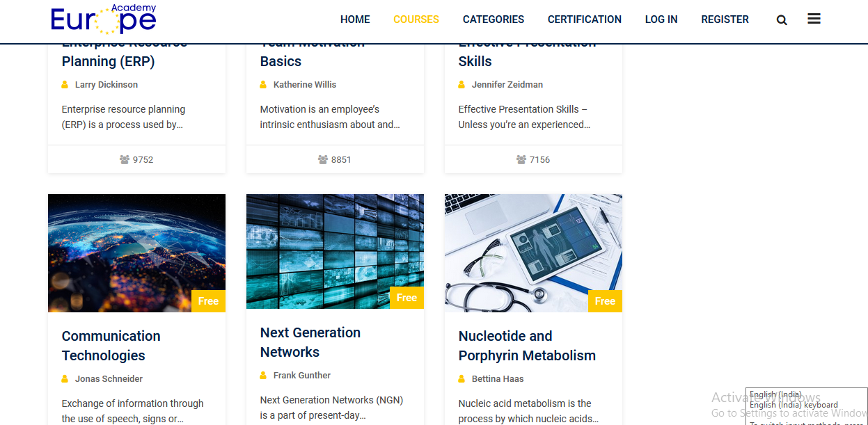Select the English (India) keyboard option
Screen dimensions: 868x425
[794, 404]
